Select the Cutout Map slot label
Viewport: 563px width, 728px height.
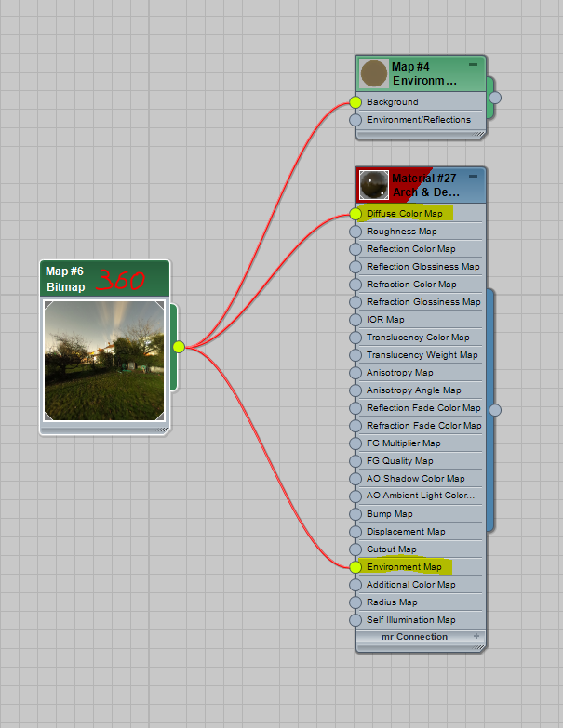tap(391, 549)
